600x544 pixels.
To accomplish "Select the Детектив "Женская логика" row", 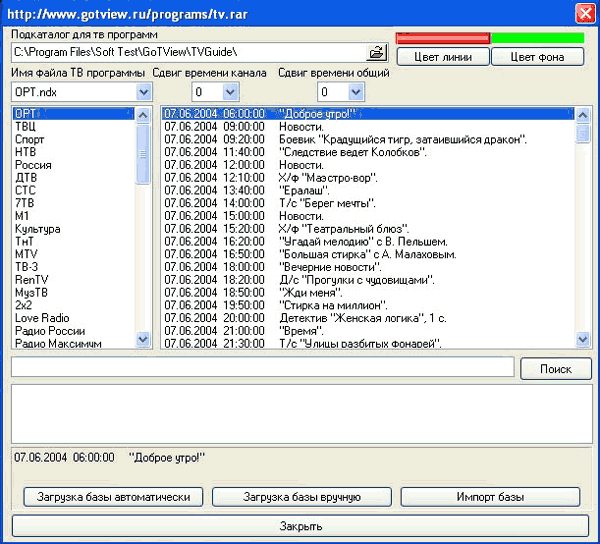I will pyautogui.click(x=368, y=318).
